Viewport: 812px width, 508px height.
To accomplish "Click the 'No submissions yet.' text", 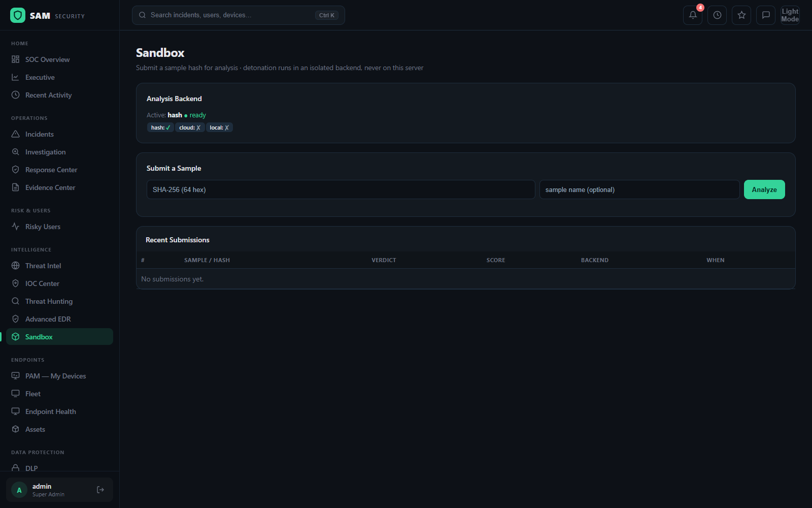I will point(173,279).
